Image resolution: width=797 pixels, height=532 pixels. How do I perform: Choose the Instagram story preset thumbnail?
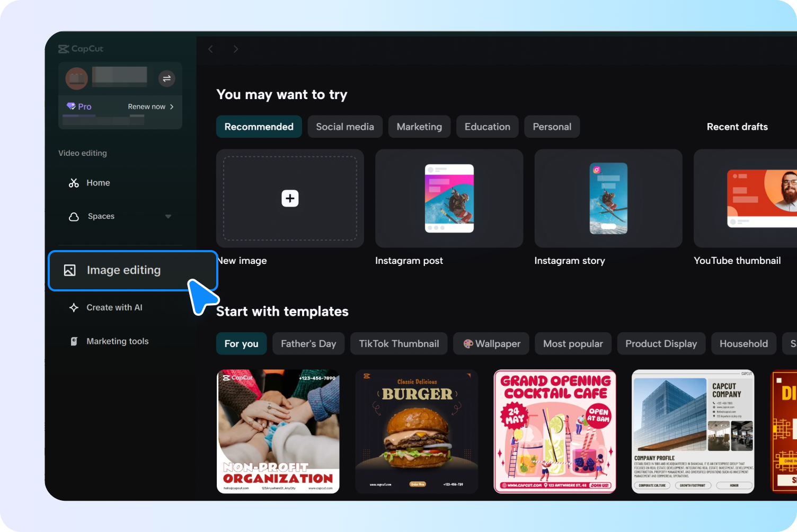click(608, 198)
